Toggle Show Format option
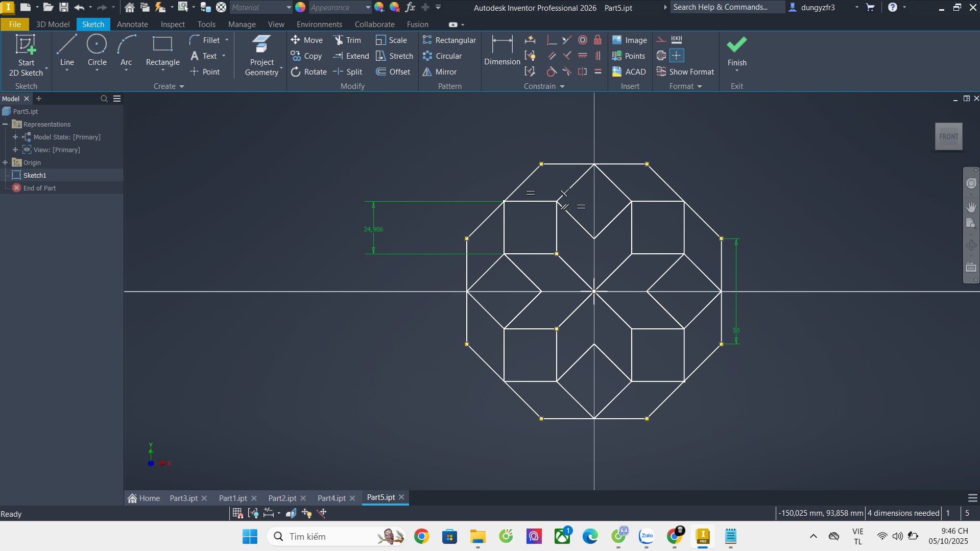This screenshot has width=980, height=551. [685, 72]
